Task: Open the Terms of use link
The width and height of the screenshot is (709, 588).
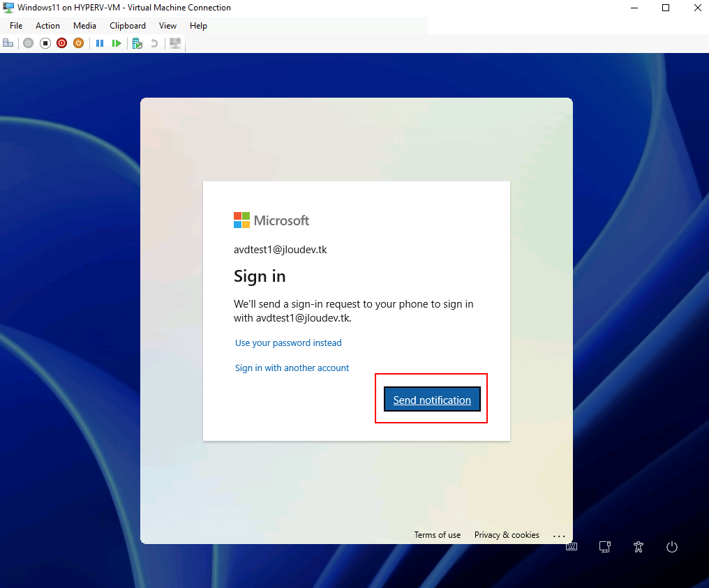Action: pos(438,535)
